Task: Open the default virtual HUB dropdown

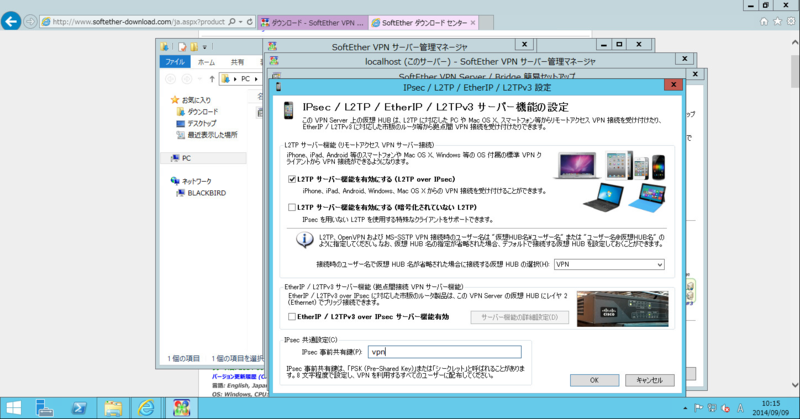Action: tap(609, 264)
